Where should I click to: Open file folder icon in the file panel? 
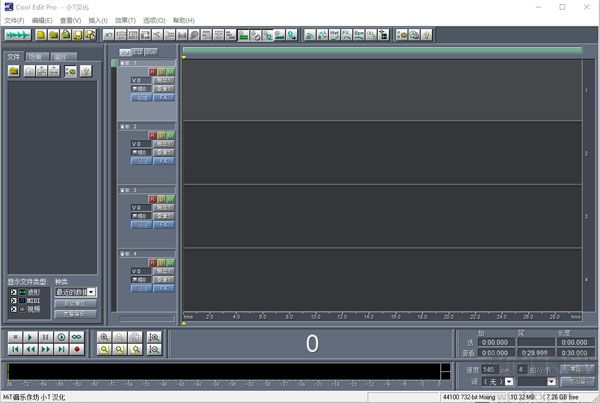tap(14, 71)
